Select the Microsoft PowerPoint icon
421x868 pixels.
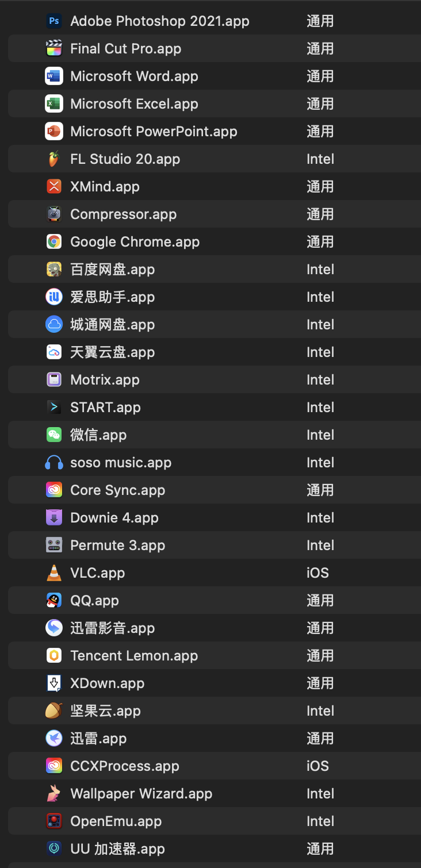[53, 132]
